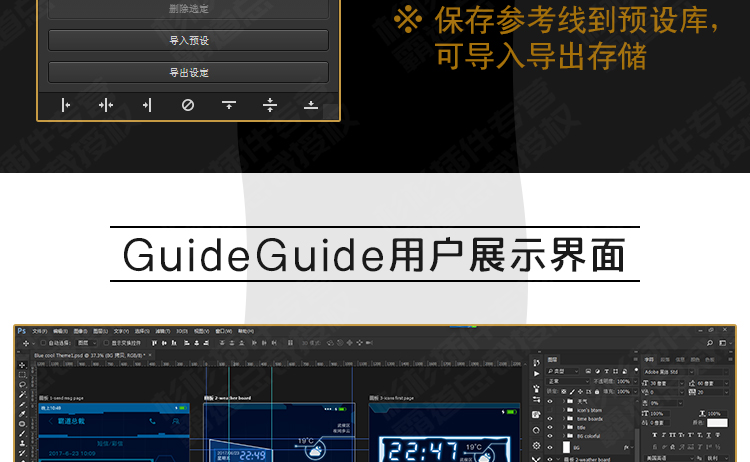Click the 导出设定 button

pyautogui.click(x=188, y=73)
